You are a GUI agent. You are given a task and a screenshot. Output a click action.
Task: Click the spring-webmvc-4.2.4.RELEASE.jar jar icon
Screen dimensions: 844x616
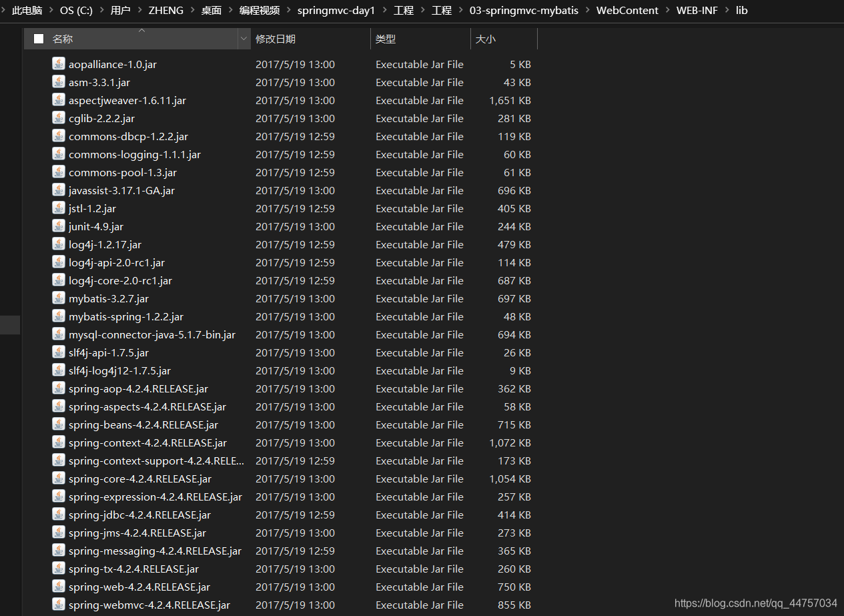59,605
